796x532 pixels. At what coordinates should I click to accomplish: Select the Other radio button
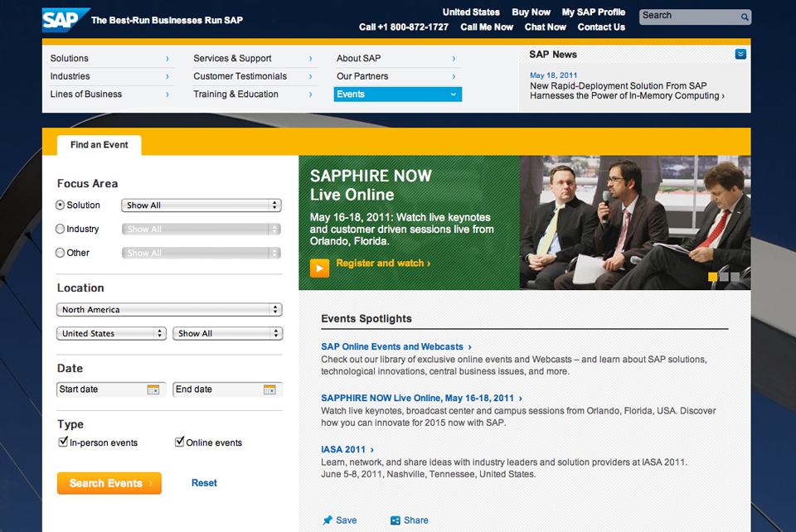click(x=60, y=253)
